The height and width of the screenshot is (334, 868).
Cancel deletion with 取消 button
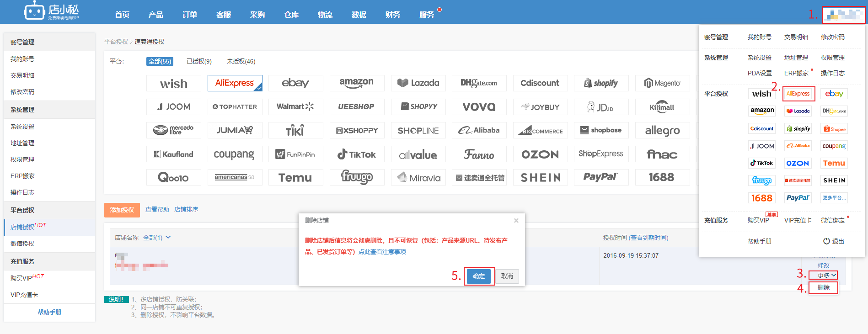(x=507, y=276)
